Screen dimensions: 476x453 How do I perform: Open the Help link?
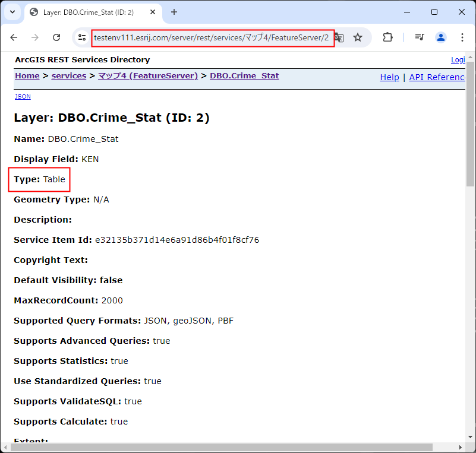click(x=389, y=77)
